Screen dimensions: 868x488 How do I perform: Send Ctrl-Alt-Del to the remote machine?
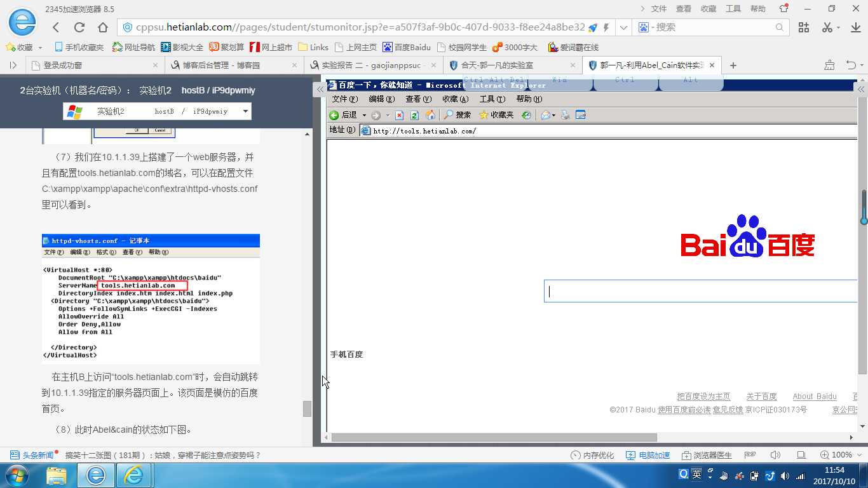494,80
